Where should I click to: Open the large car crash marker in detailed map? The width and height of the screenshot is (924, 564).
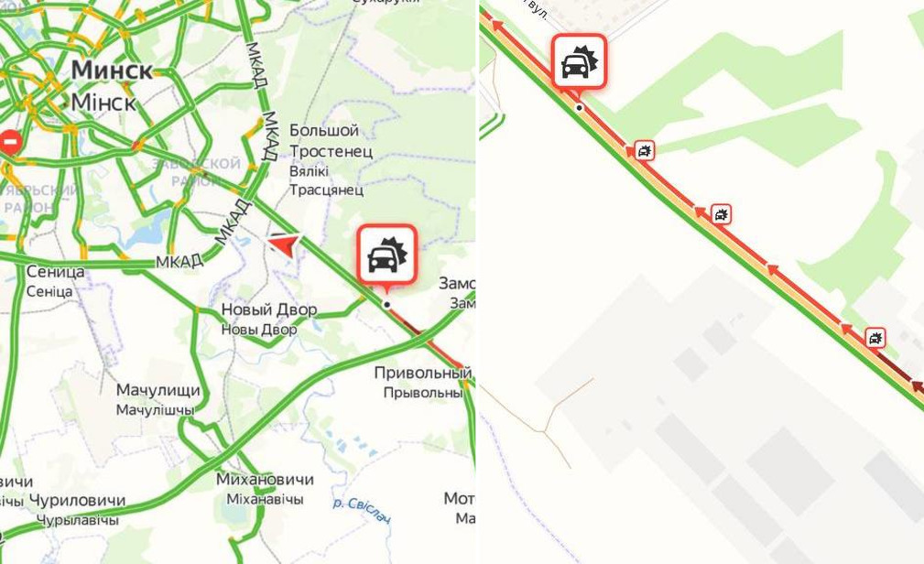tap(580, 62)
